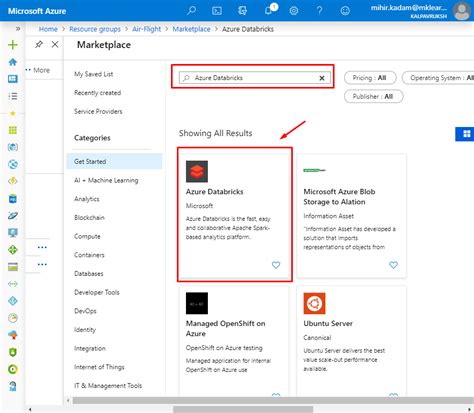Open portal settings gear

tap(294, 11)
